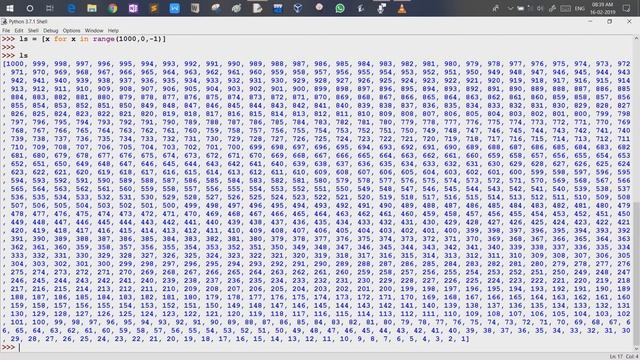Open the Shell menu
The width and height of the screenshot is (640, 360).
33,31
